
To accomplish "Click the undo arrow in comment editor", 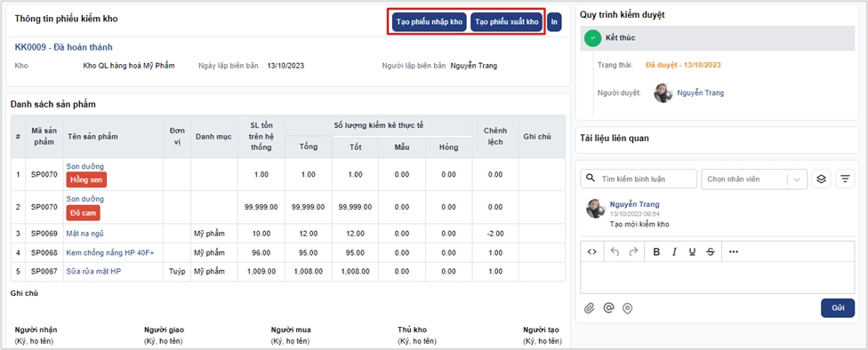I will pyautogui.click(x=615, y=251).
